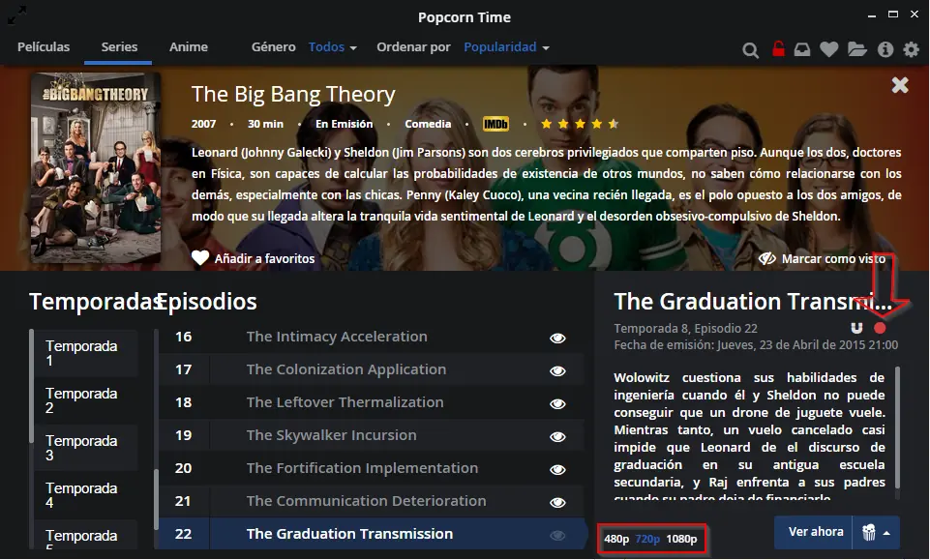
Task: Click the magnet link icon
Action: [x=856, y=328]
